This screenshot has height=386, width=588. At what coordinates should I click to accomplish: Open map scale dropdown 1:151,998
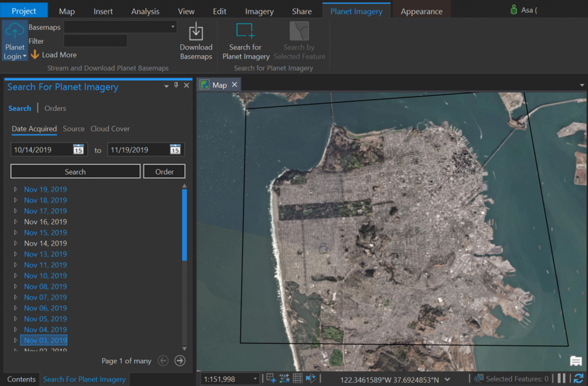255,379
